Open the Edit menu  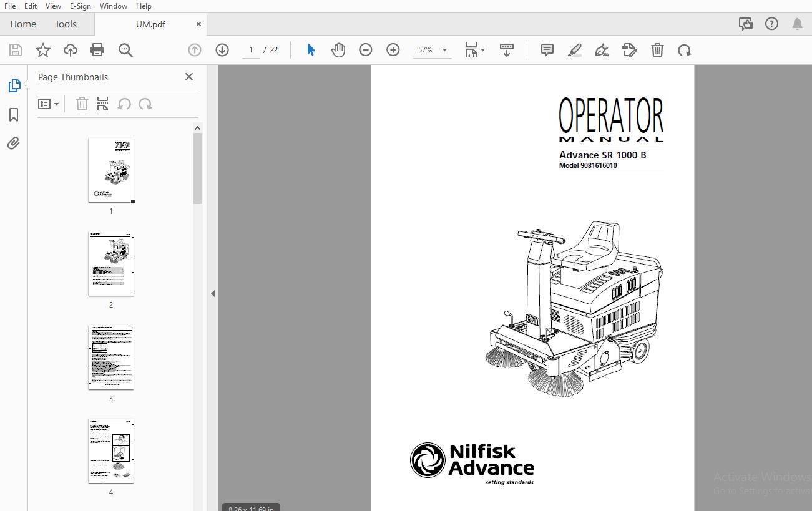[31, 6]
